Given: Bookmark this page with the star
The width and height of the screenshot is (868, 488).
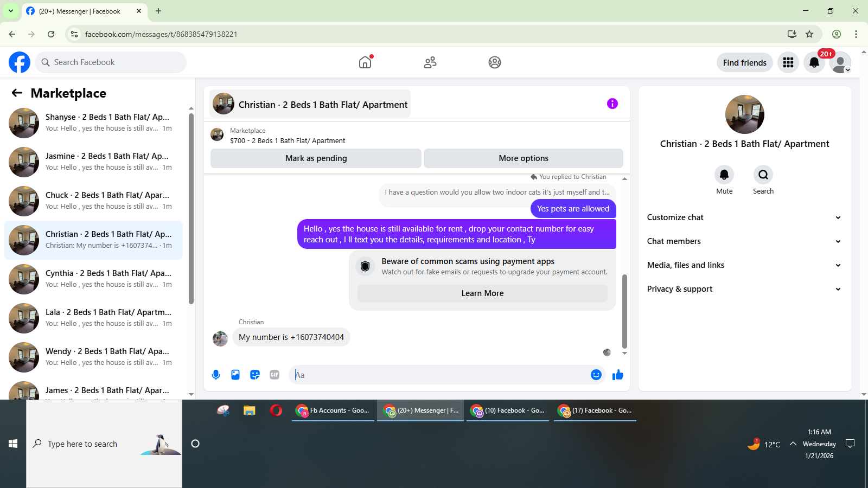Looking at the screenshot, I should click(x=809, y=34).
